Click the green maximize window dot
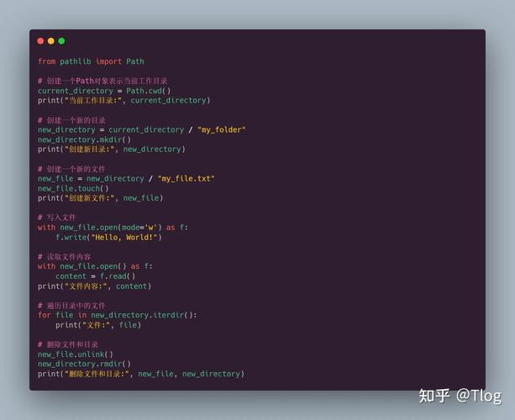The width and height of the screenshot is (515, 420). click(60, 40)
